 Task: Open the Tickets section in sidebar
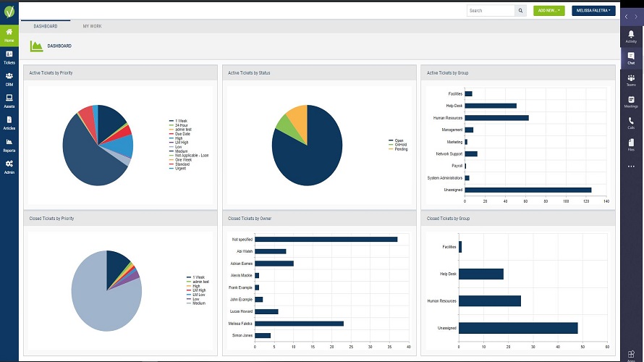tap(9, 57)
